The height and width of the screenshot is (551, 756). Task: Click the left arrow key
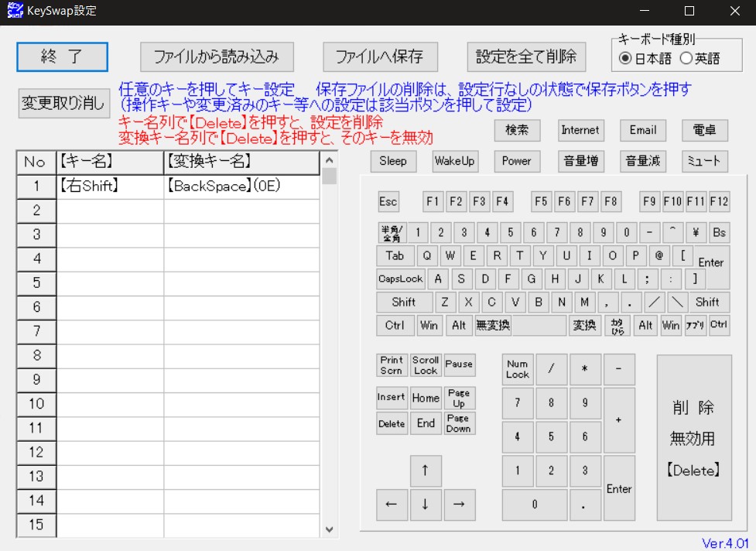[392, 505]
